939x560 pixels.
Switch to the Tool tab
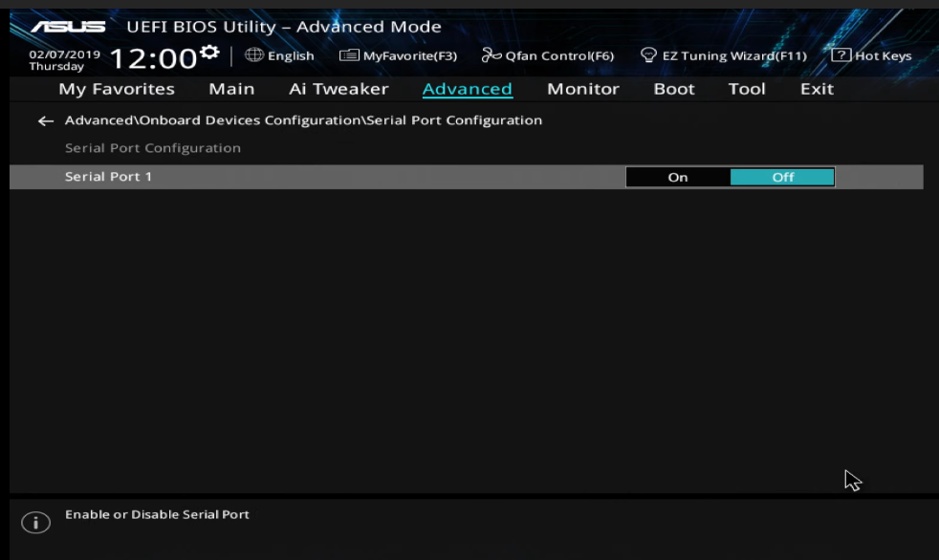click(x=746, y=89)
